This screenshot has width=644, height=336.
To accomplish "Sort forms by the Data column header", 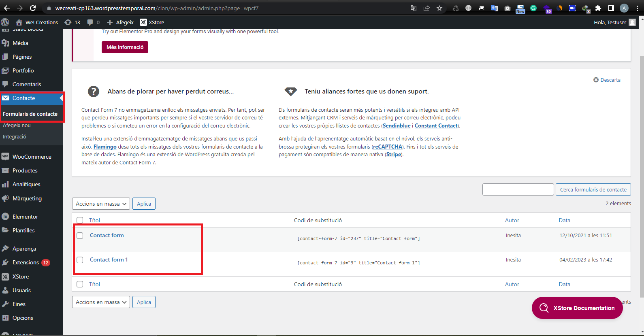I will (x=564, y=220).
